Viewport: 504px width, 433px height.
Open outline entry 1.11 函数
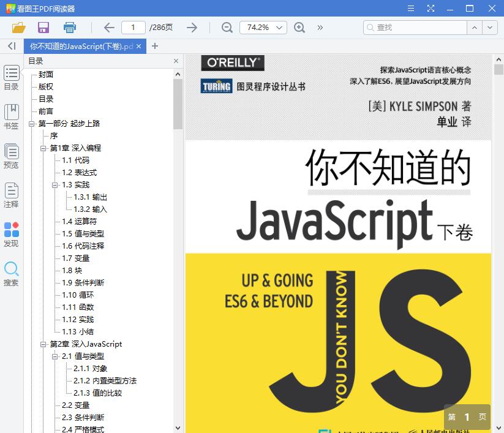coord(78,307)
